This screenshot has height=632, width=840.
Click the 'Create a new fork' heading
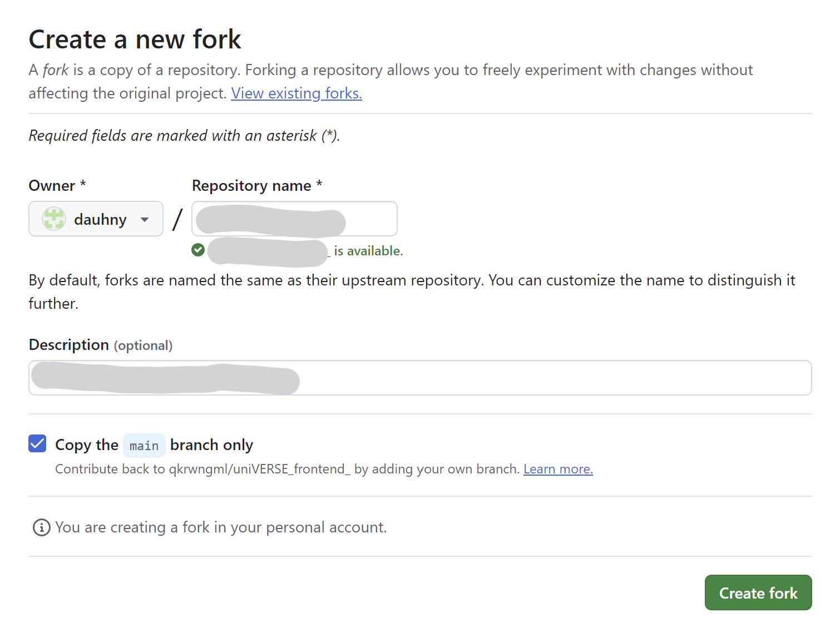[135, 39]
